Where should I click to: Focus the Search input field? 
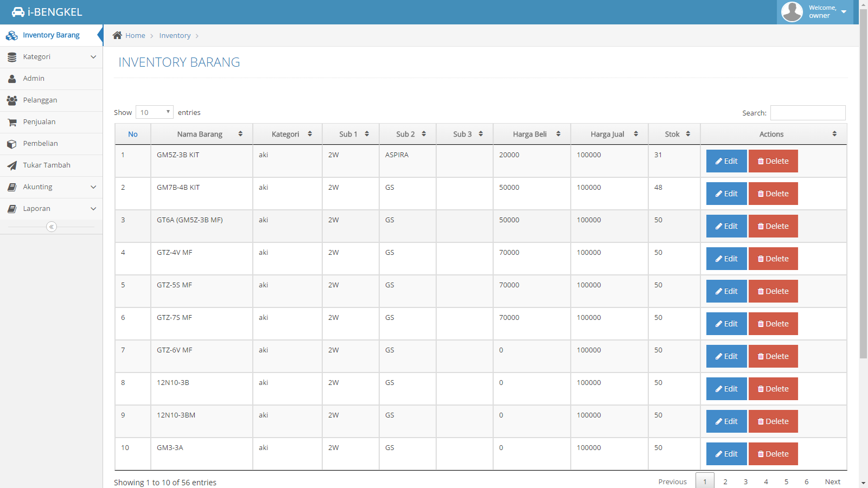point(808,113)
